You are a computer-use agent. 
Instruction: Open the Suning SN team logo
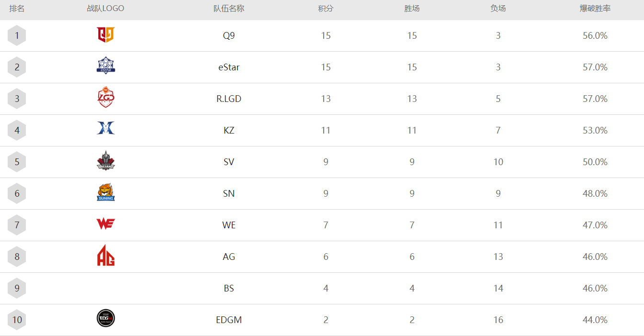tap(105, 192)
